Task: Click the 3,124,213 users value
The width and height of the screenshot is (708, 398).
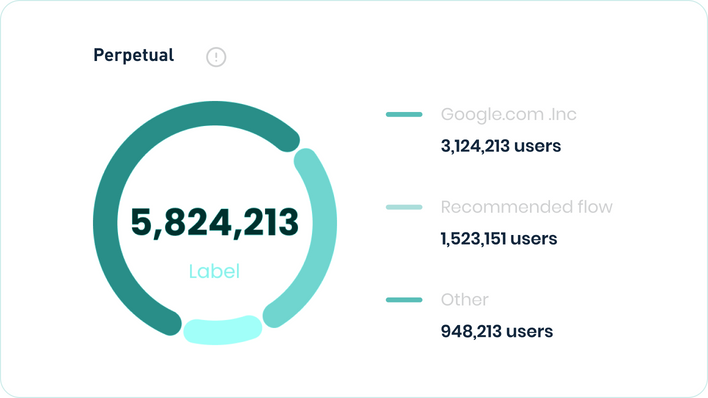Action: (501, 146)
